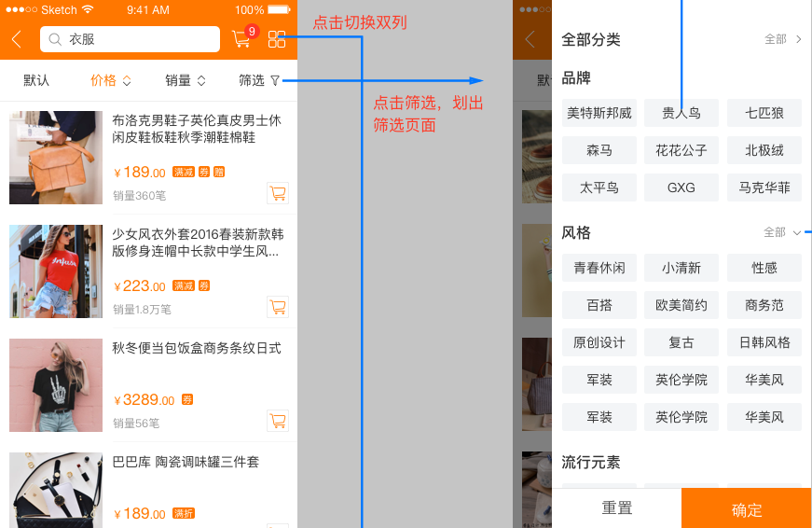The width and height of the screenshot is (812, 528).
Task: Select brand 北极绒
Action: [x=764, y=150]
